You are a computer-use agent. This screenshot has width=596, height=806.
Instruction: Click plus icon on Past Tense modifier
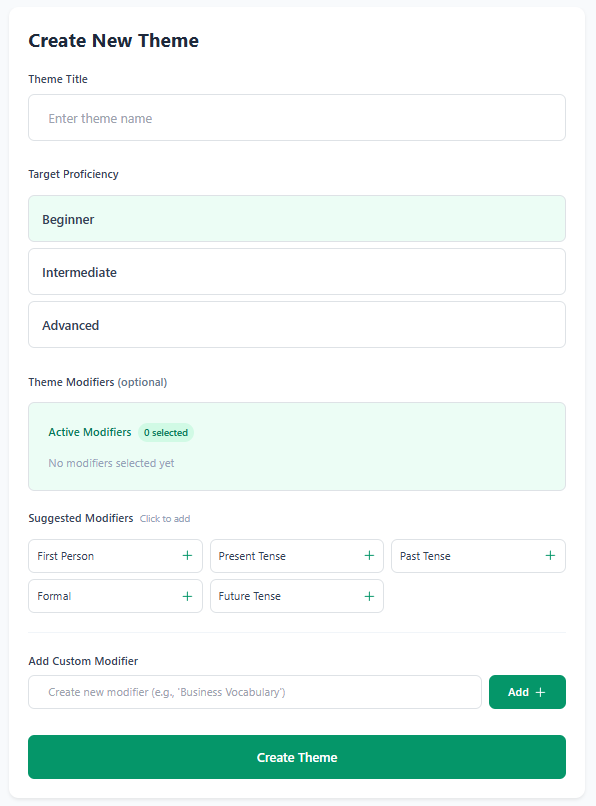pos(550,556)
